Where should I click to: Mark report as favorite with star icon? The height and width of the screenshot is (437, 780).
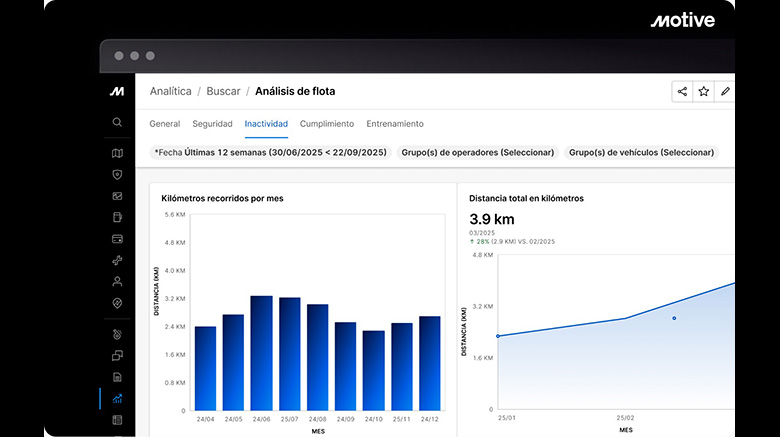point(704,91)
